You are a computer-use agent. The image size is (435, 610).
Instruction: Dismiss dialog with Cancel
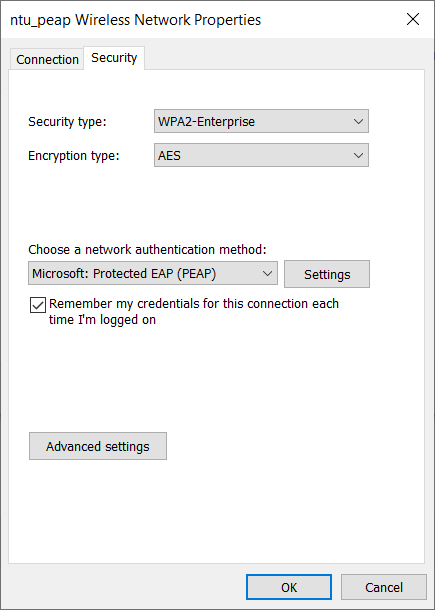click(384, 587)
